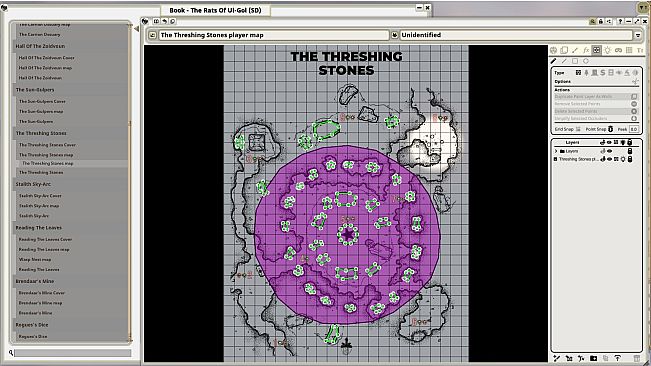The image size is (651, 366).
Task: Choose the Wall occluder type
Action: coord(578,73)
